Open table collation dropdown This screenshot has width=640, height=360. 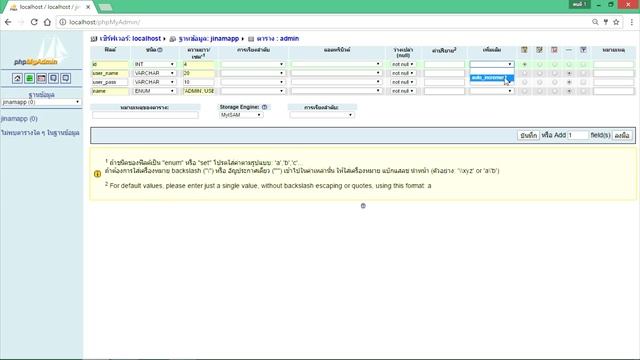(x=322, y=115)
